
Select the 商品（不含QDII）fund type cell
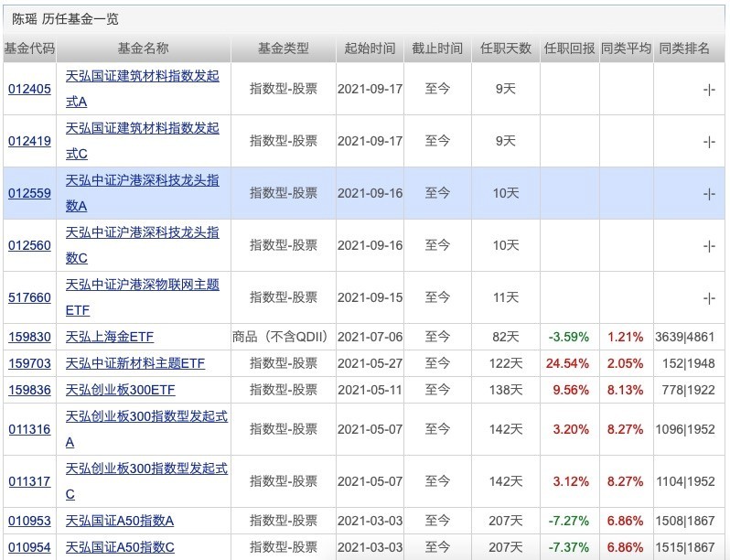(x=283, y=337)
